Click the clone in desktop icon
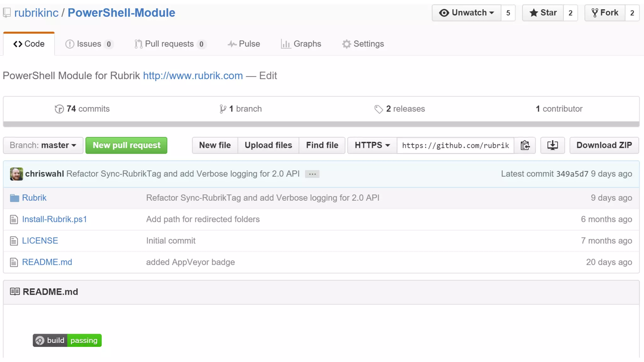Image resolution: width=644 pixels, height=362 pixels. click(552, 145)
